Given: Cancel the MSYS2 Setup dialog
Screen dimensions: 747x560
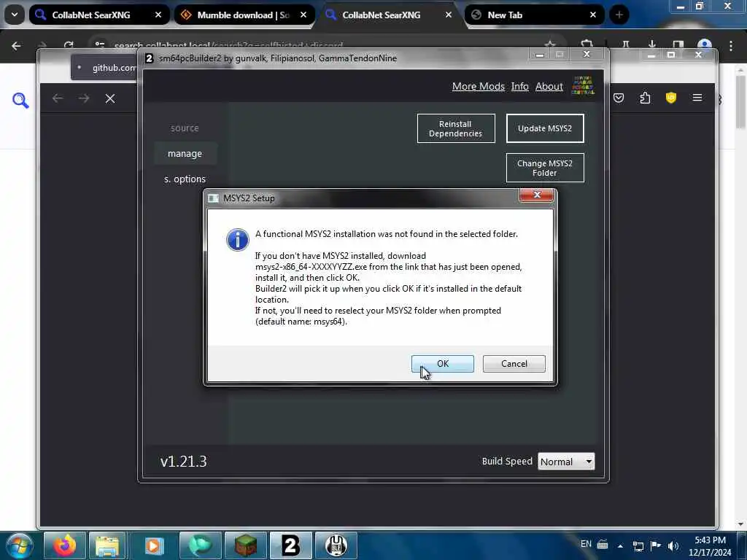Looking at the screenshot, I should (514, 363).
